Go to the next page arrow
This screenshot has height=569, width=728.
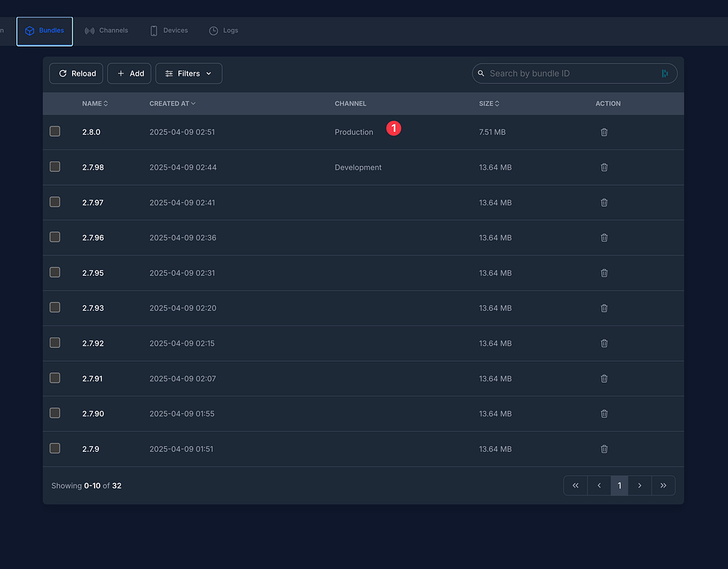(639, 485)
